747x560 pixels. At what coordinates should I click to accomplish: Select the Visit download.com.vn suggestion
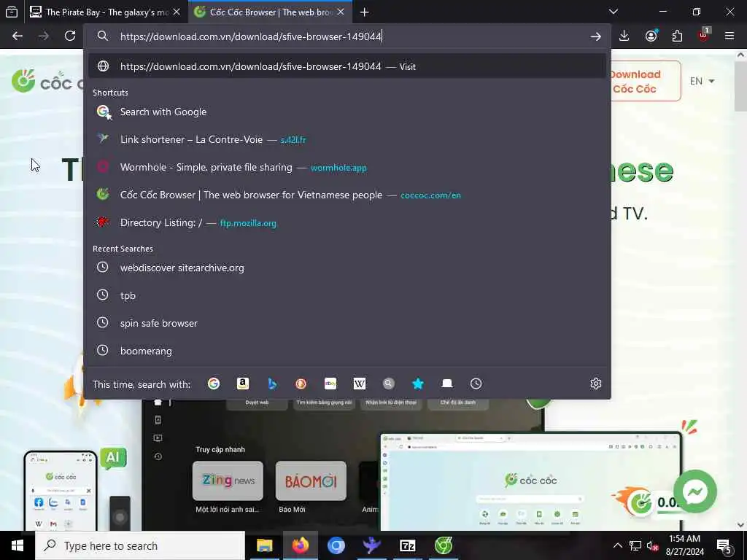click(x=347, y=66)
